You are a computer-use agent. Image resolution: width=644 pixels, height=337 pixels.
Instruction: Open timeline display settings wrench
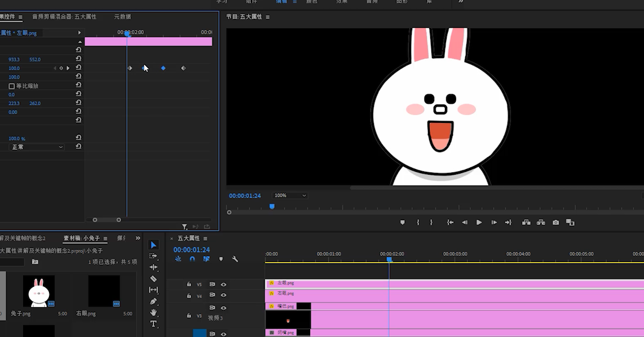point(235,259)
